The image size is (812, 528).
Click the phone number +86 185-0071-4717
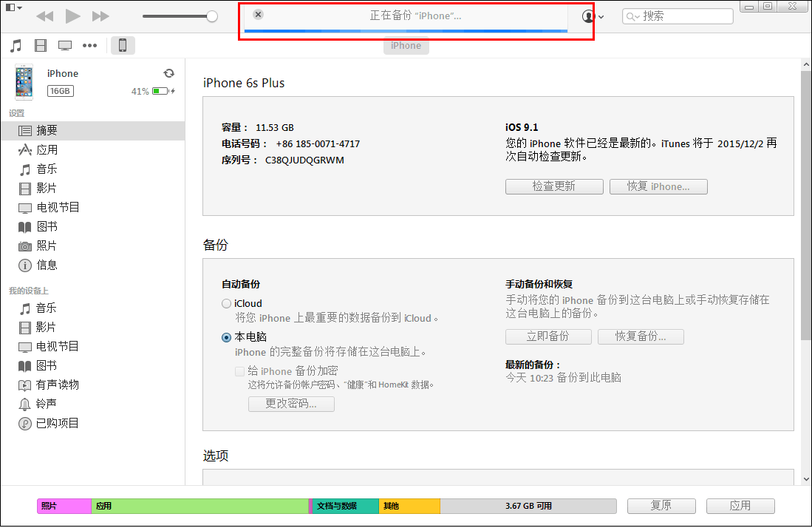click(x=318, y=144)
